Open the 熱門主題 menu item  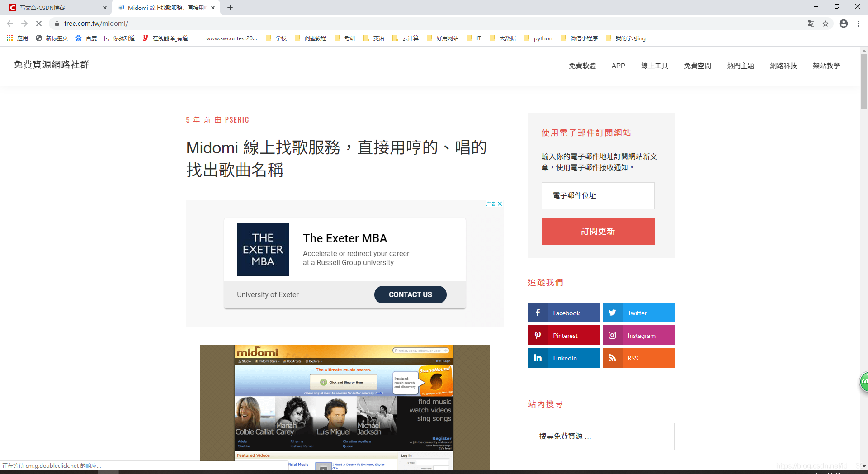[741, 66]
